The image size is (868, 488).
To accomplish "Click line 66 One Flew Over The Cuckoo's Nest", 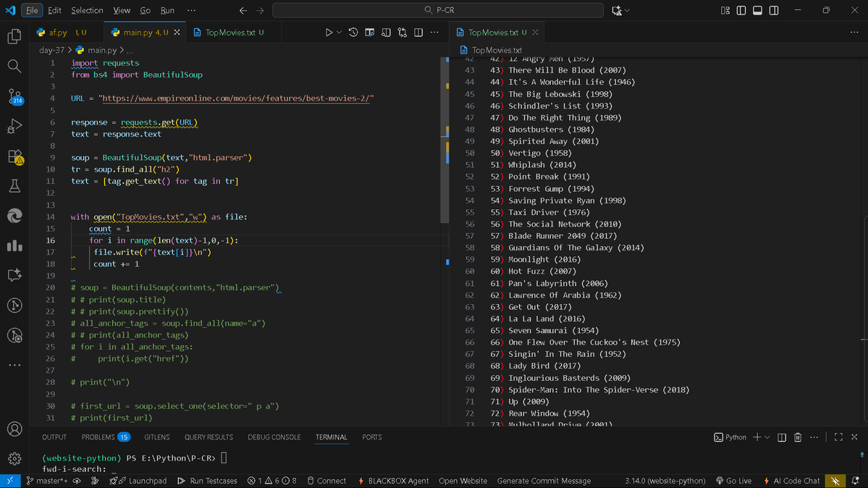I will tap(594, 342).
